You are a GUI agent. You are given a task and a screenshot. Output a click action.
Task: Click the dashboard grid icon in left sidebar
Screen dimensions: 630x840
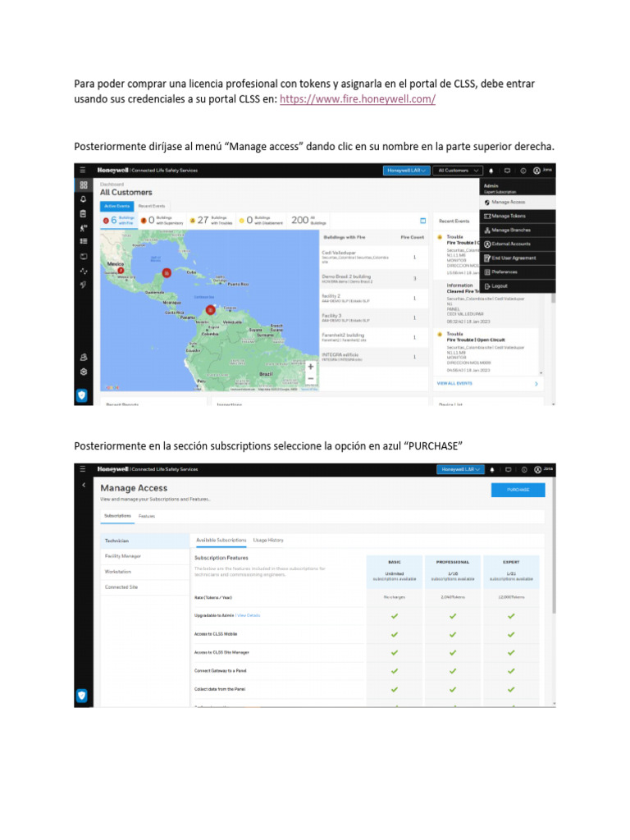pyautogui.click(x=83, y=185)
